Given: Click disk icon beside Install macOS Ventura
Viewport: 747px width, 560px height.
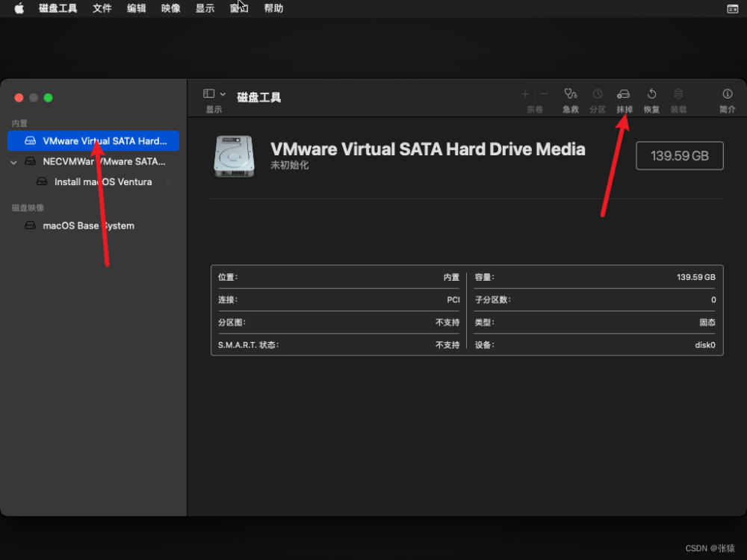Looking at the screenshot, I should point(42,181).
